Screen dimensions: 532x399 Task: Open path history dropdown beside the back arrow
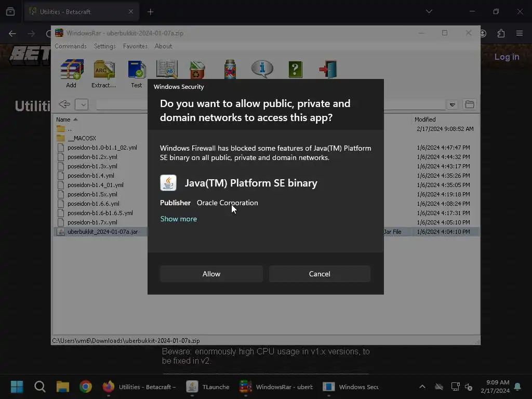click(x=82, y=104)
